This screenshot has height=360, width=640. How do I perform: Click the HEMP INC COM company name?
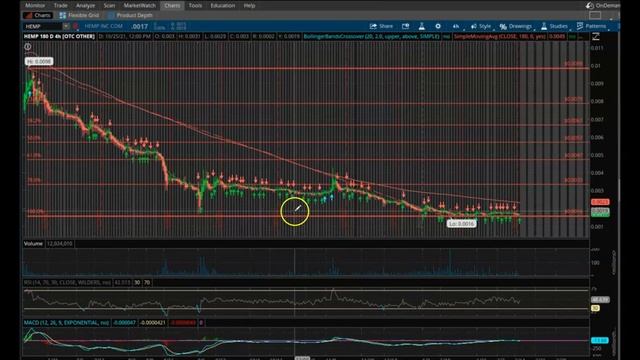pyautogui.click(x=104, y=26)
